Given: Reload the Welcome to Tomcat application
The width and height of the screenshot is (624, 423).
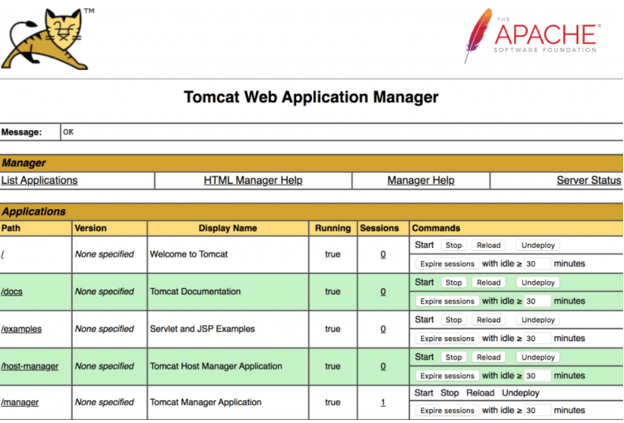Looking at the screenshot, I should coord(488,246).
